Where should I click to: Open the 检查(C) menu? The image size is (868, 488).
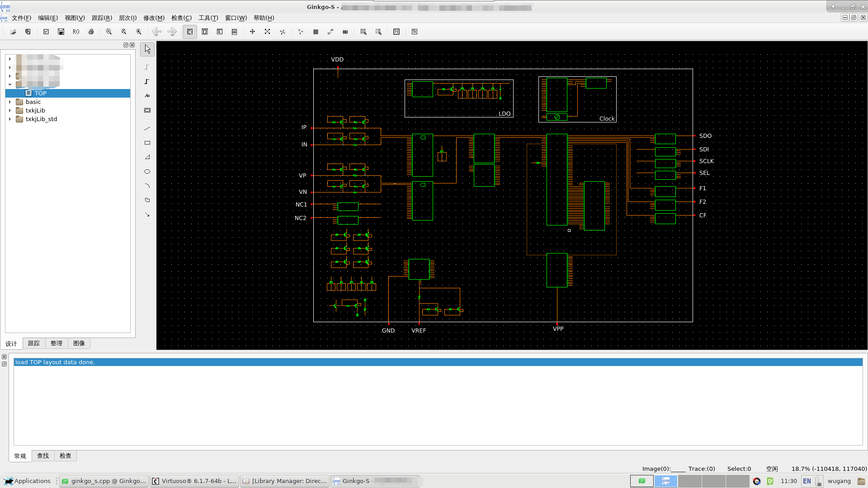click(181, 18)
